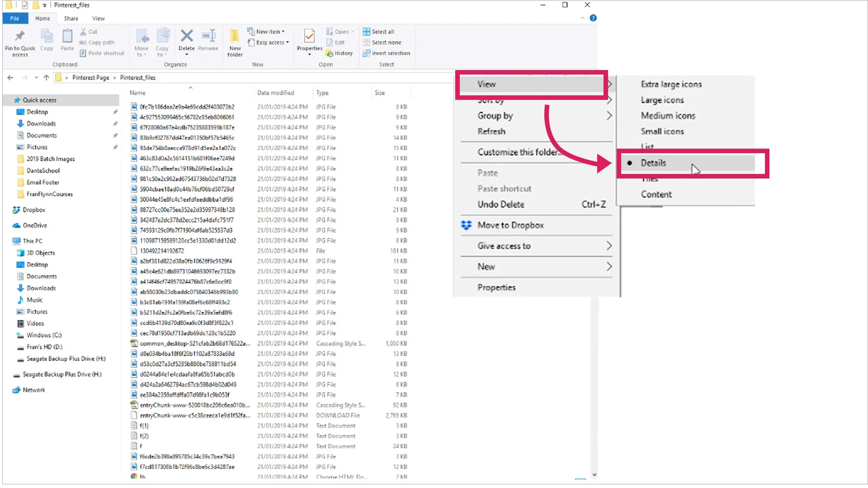Sort files by the Size column header
868x488 pixels.
click(380, 93)
